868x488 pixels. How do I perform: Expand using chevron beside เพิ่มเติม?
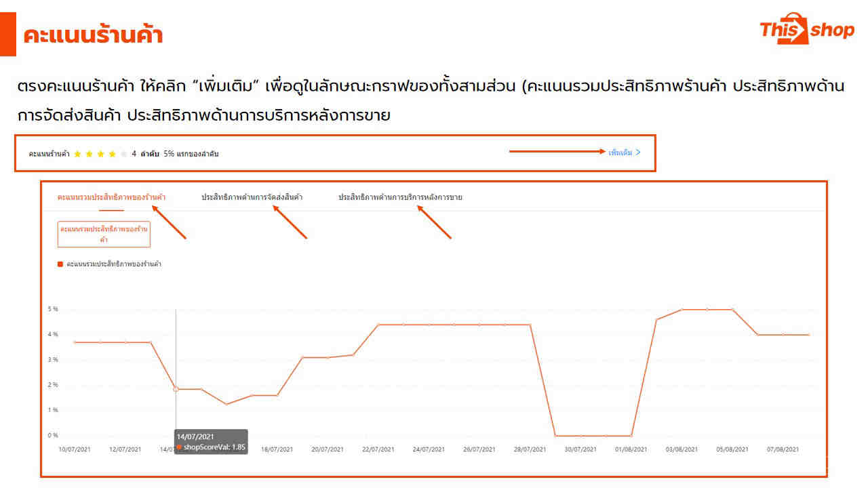click(638, 152)
